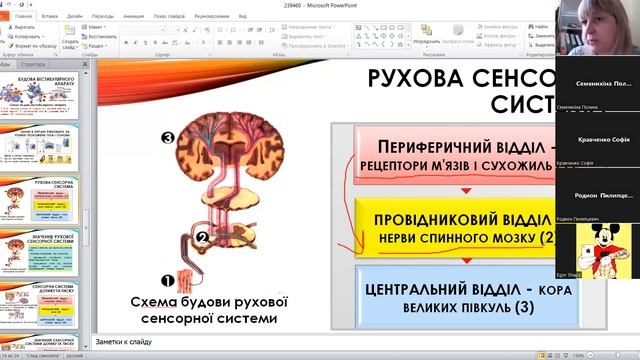Open Экспресс-стили quick styles
This screenshot has height=360, width=640.
point(458,35)
